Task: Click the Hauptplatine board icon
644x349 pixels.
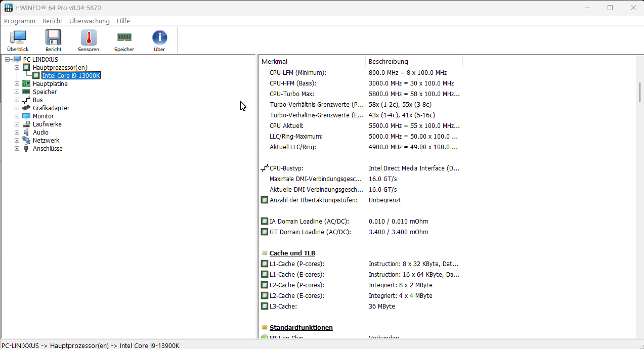Action: [26, 83]
